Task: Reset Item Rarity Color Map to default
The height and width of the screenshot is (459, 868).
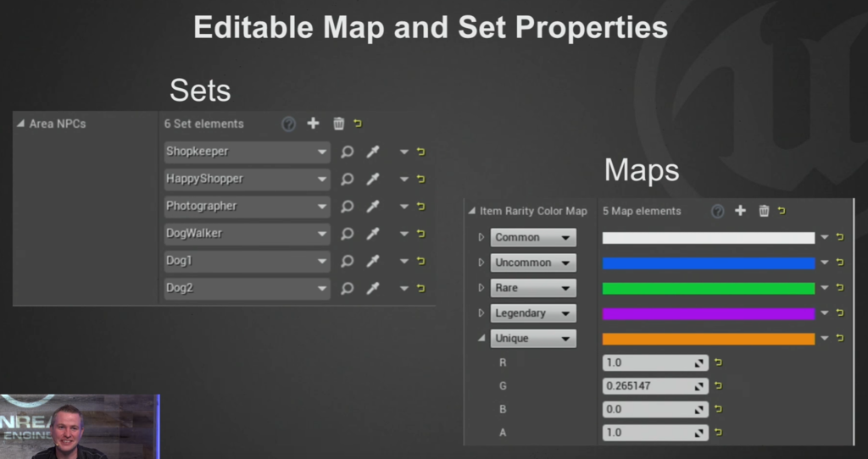Action: (x=782, y=211)
